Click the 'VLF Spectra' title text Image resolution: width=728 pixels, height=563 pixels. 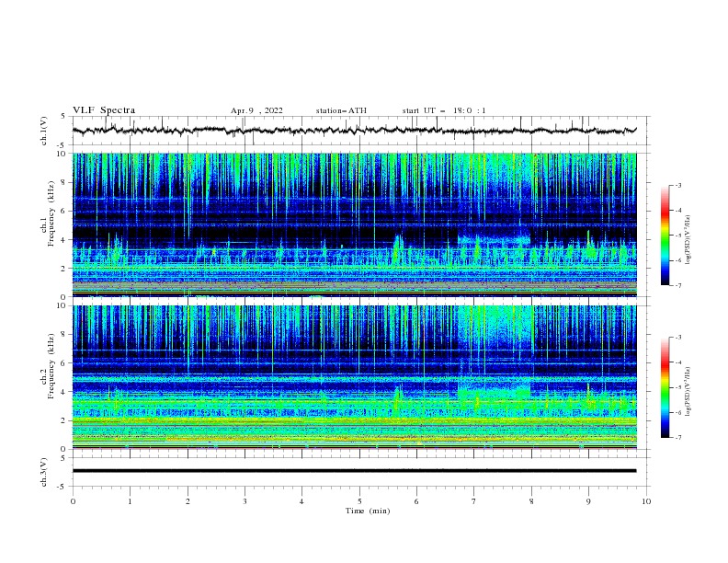(x=104, y=110)
